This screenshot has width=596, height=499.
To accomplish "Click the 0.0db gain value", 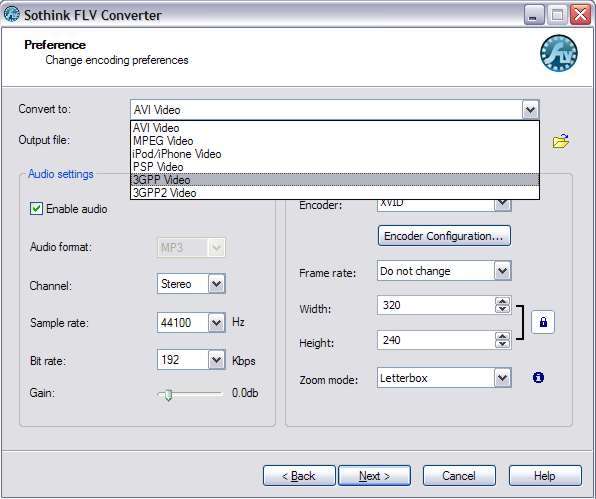I will 245,393.
